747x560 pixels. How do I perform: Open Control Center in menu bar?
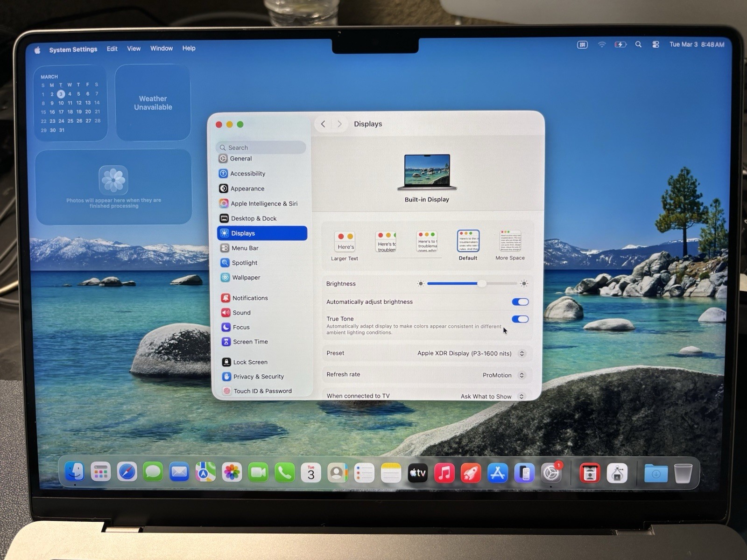click(656, 44)
